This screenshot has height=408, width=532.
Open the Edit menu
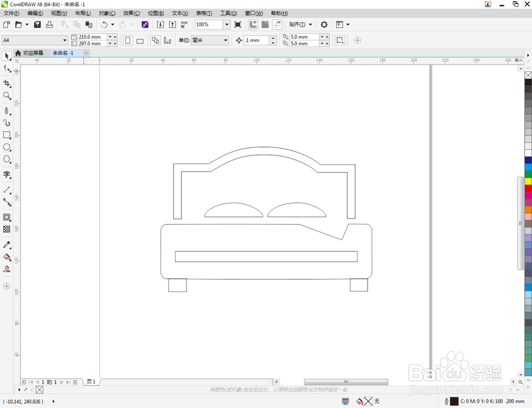35,13
